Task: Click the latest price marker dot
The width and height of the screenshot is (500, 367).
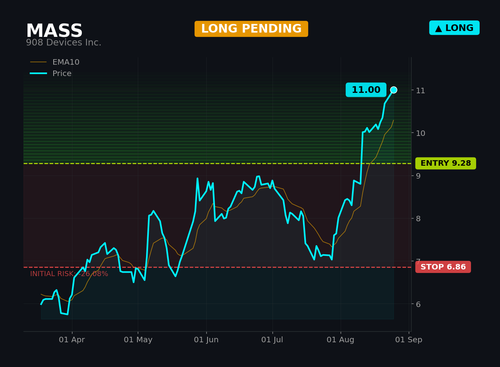Action: (394, 90)
